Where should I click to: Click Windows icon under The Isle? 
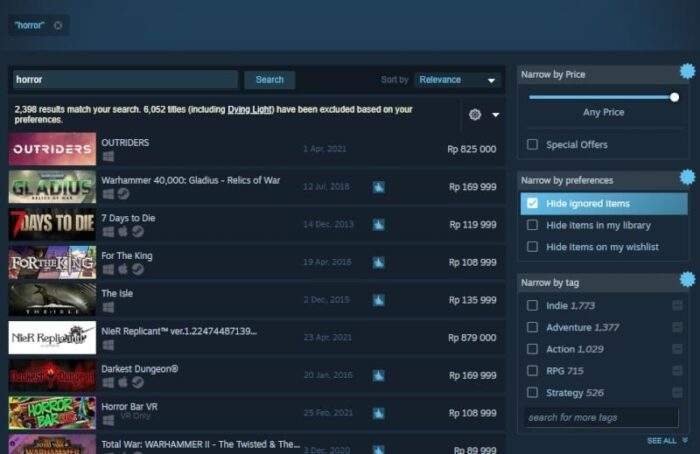(108, 307)
